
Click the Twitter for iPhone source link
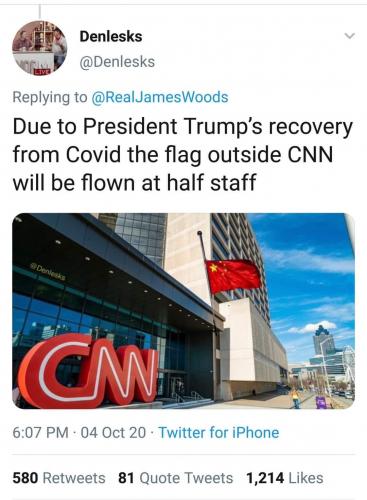coord(219,433)
